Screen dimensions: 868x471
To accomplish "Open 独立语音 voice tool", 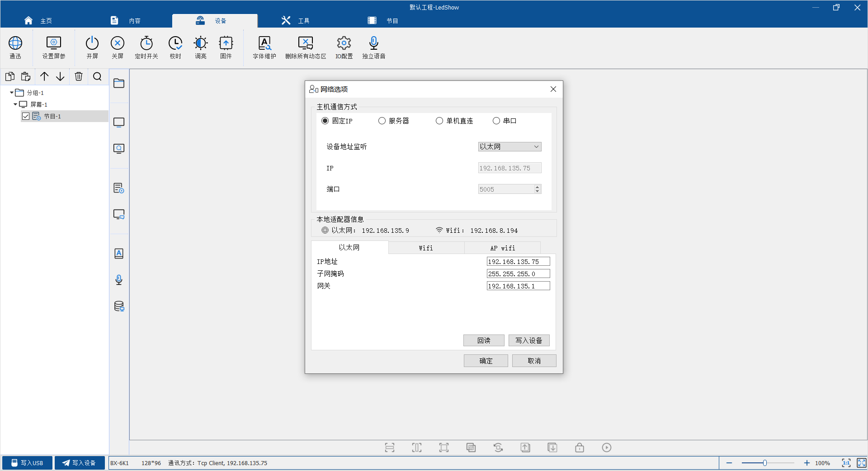I will click(x=374, y=47).
